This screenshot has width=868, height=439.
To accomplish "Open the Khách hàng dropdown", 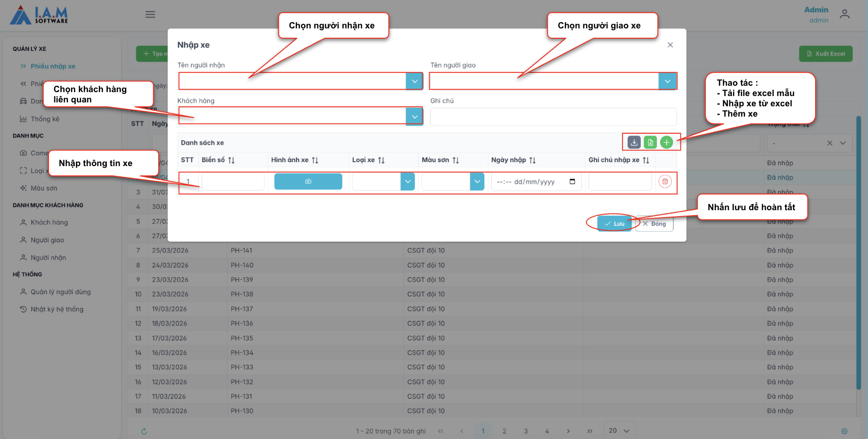I will 414,117.
